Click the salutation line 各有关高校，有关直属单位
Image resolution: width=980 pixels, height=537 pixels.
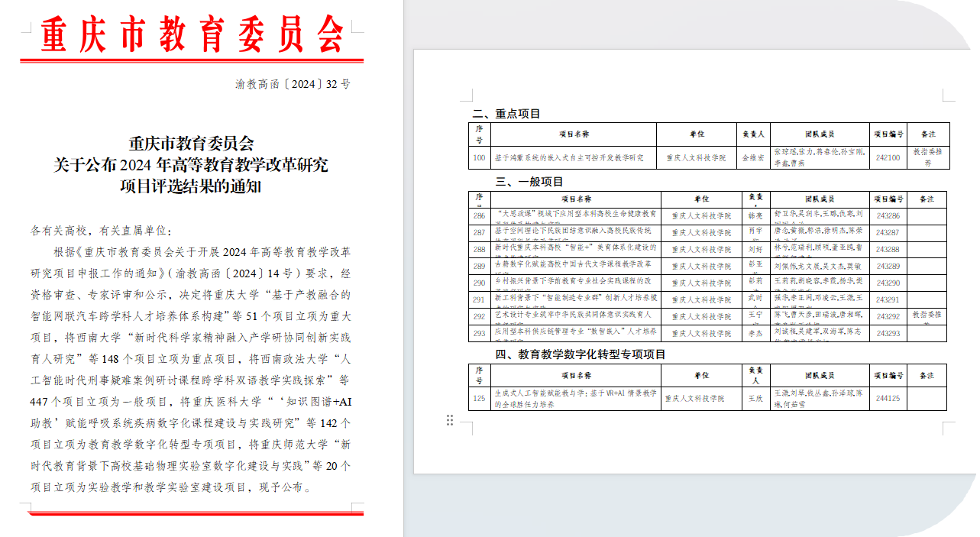pyautogui.click(x=102, y=230)
